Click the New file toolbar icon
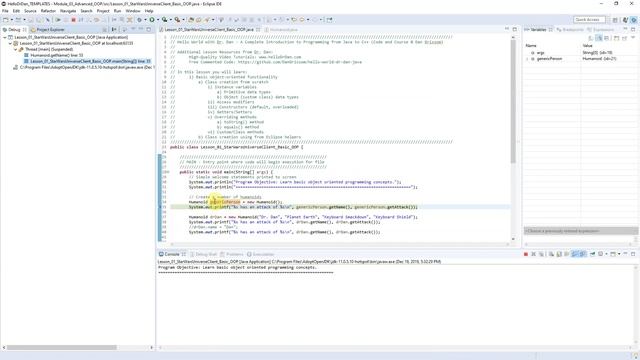 pyautogui.click(x=6, y=20)
